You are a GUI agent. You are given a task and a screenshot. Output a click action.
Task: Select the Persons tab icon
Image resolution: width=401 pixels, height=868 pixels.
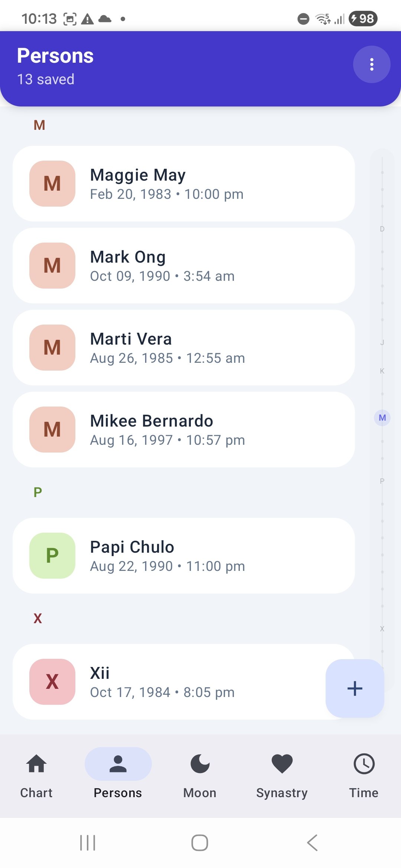[118, 765]
